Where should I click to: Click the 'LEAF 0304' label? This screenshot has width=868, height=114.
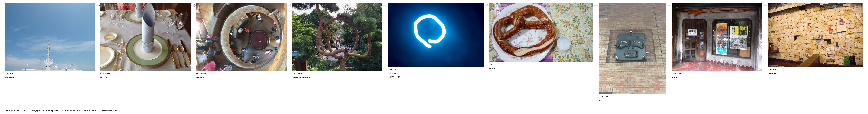(604, 96)
